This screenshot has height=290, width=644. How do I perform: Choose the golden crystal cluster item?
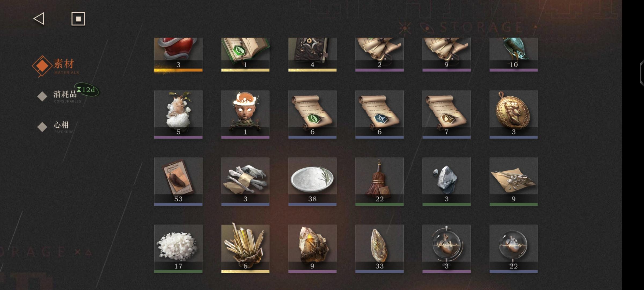[245, 249]
